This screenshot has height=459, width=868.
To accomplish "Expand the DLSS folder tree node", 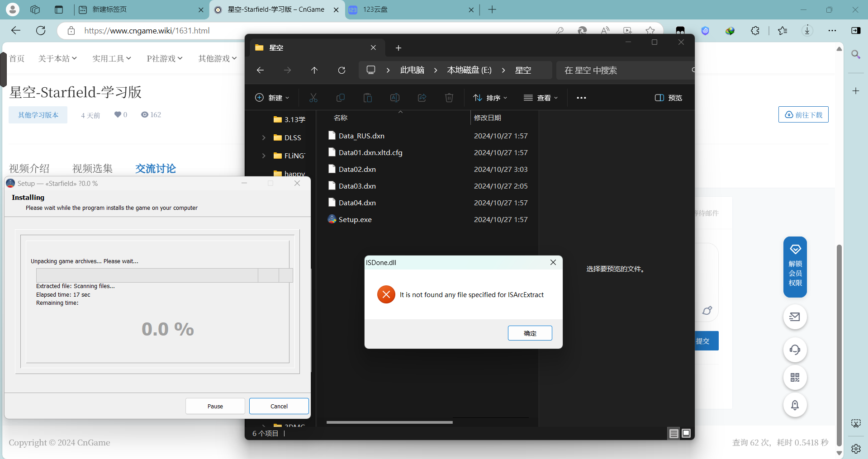I will tap(264, 137).
